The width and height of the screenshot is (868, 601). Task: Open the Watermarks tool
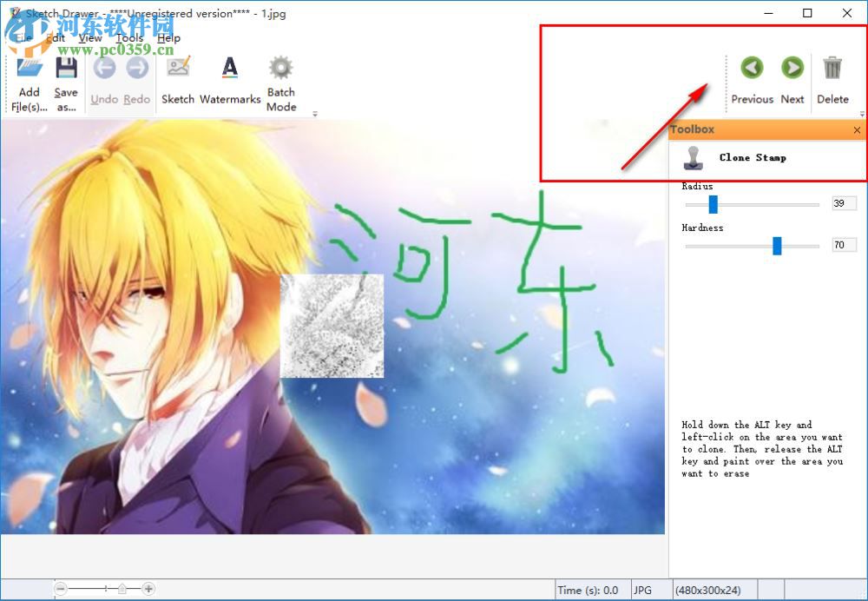pyautogui.click(x=230, y=68)
